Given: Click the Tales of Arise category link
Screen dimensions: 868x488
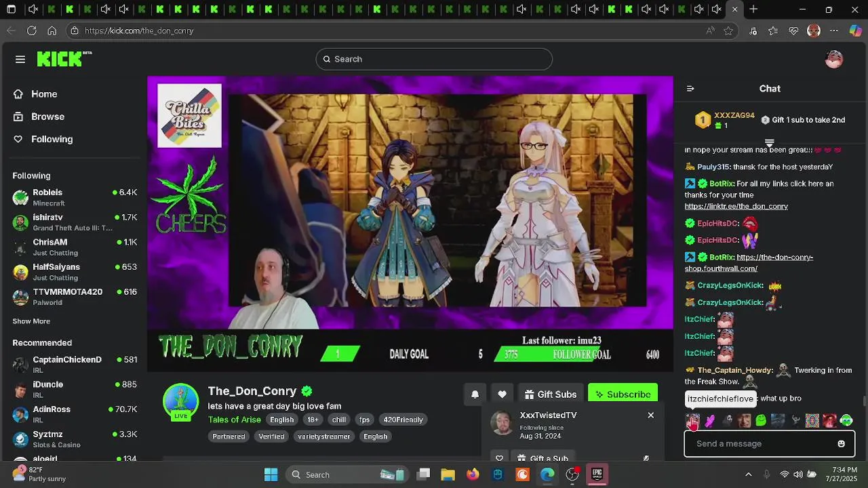Looking at the screenshot, I should [x=234, y=420].
